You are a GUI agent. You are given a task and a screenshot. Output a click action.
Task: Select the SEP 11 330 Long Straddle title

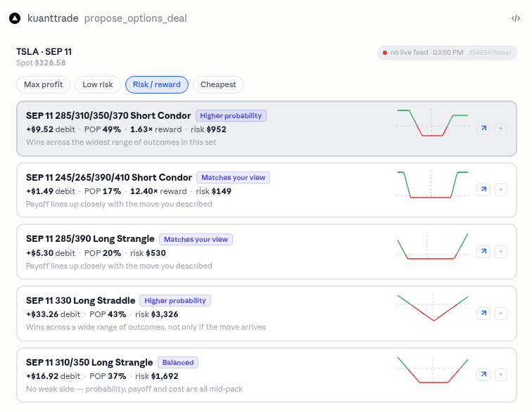coord(81,301)
